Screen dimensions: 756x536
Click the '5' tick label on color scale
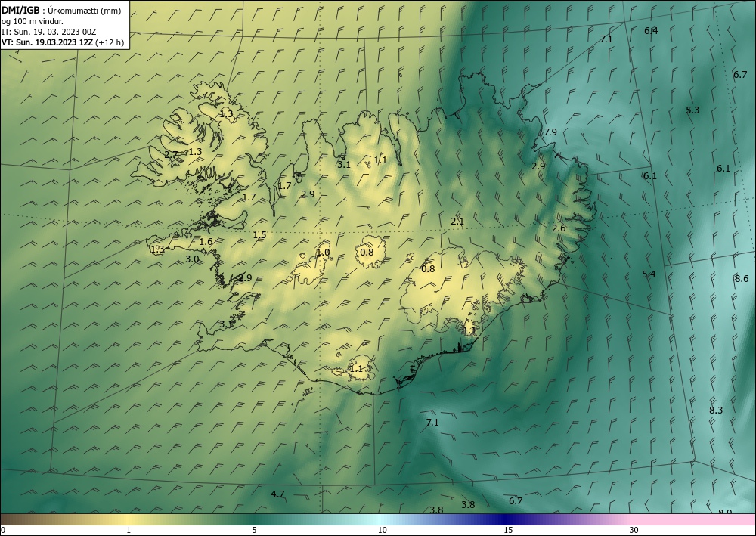pyautogui.click(x=254, y=530)
